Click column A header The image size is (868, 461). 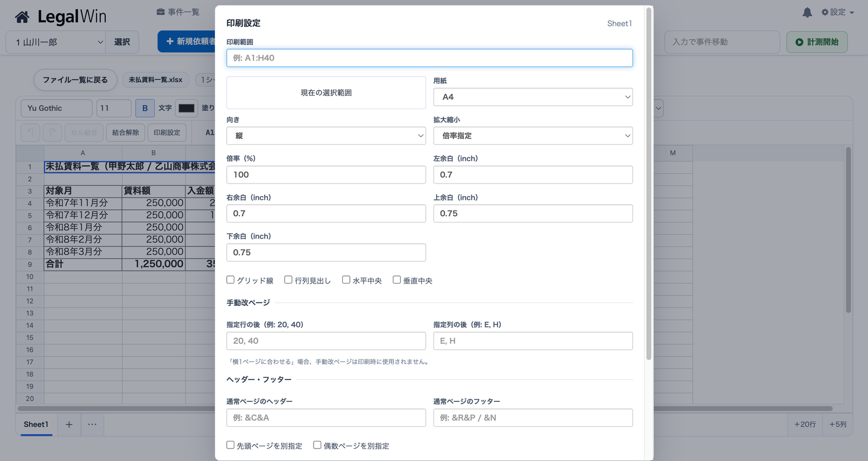(83, 153)
